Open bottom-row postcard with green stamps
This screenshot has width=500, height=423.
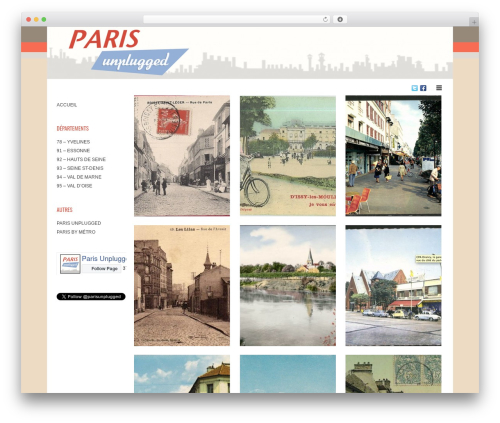[x=393, y=374]
